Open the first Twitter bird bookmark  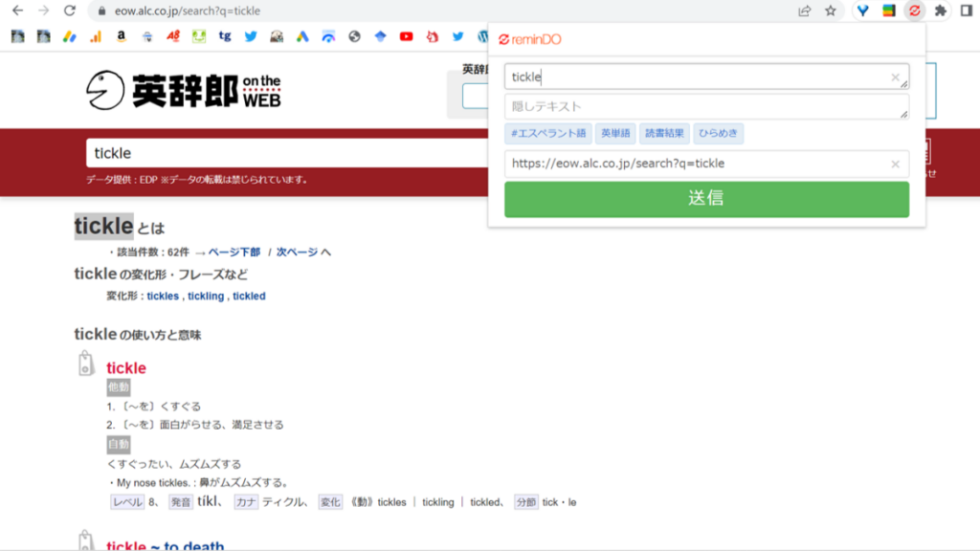[x=251, y=37]
